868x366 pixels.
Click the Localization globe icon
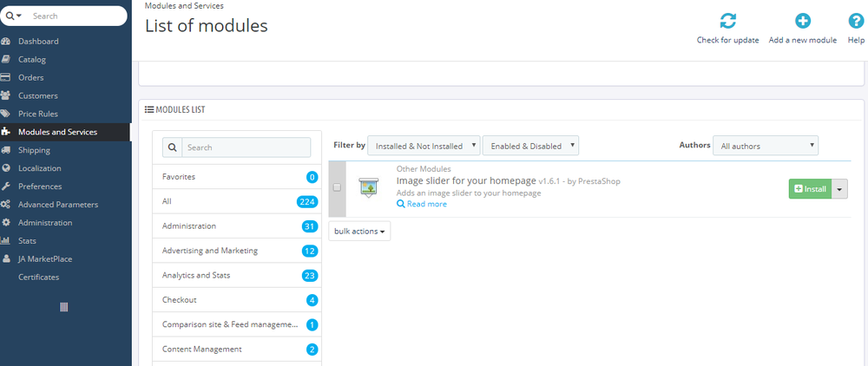click(5, 168)
